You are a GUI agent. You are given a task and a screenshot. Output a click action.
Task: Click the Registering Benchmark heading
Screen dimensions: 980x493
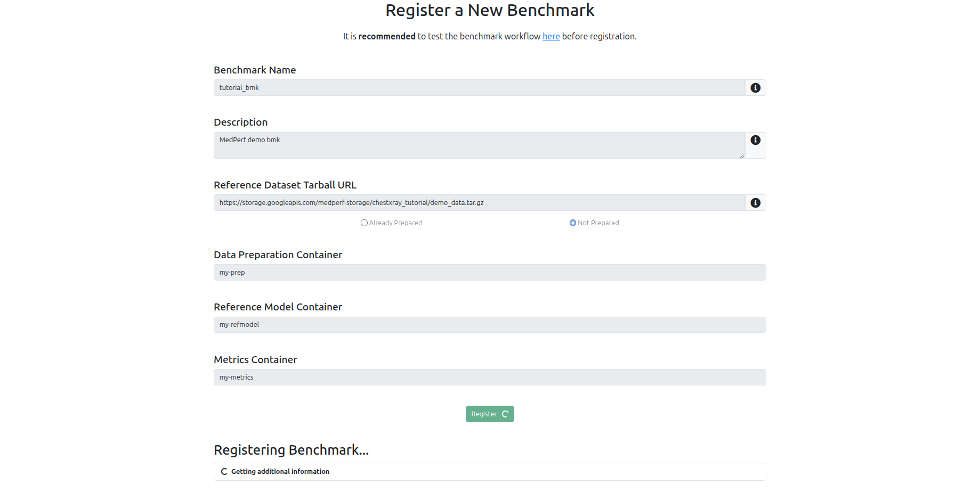[x=291, y=450]
